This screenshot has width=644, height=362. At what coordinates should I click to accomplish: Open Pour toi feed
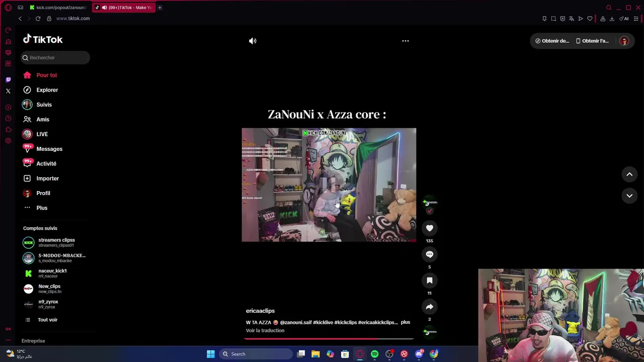(x=40, y=75)
